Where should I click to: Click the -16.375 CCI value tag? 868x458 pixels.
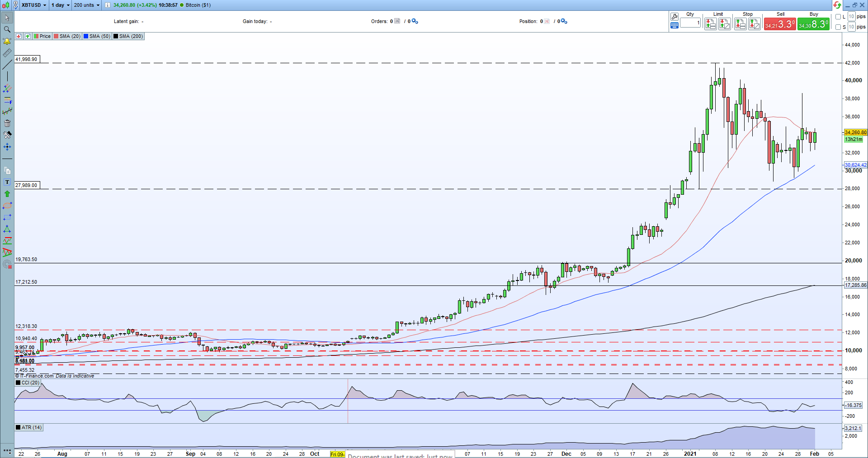point(853,405)
